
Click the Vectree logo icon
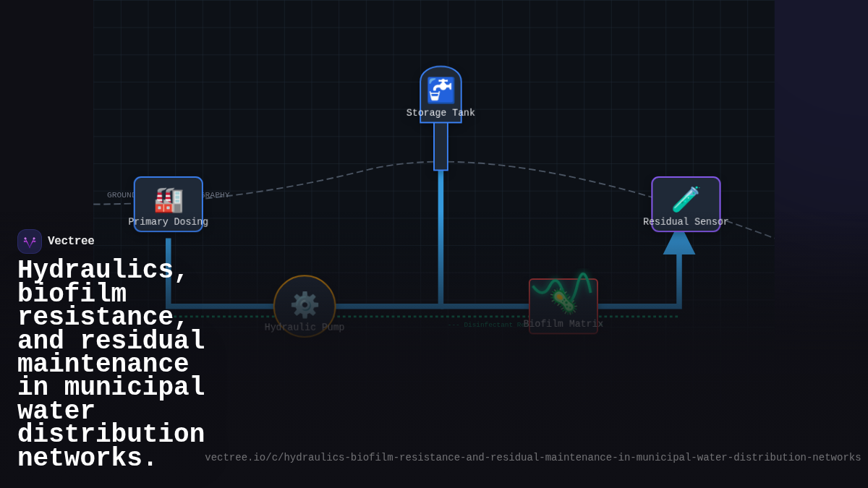[30, 241]
